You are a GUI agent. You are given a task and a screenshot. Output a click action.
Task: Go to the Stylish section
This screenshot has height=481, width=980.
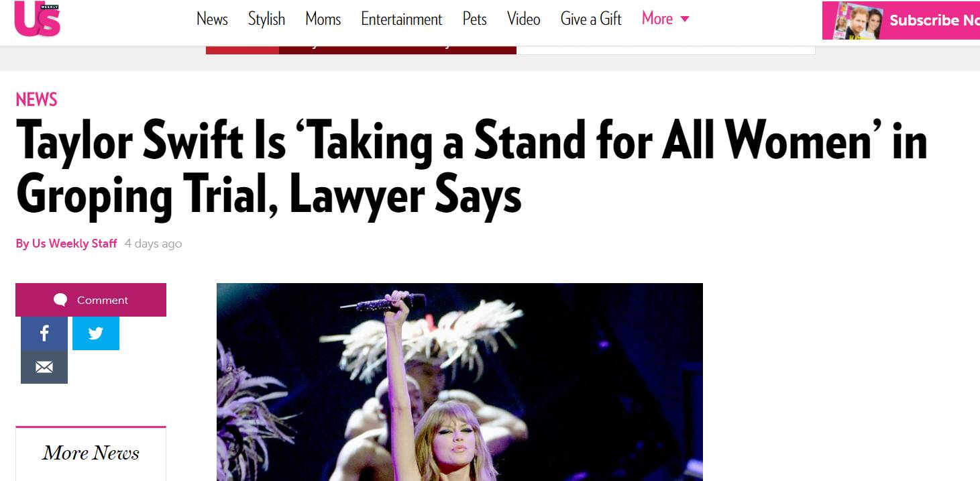click(x=266, y=19)
